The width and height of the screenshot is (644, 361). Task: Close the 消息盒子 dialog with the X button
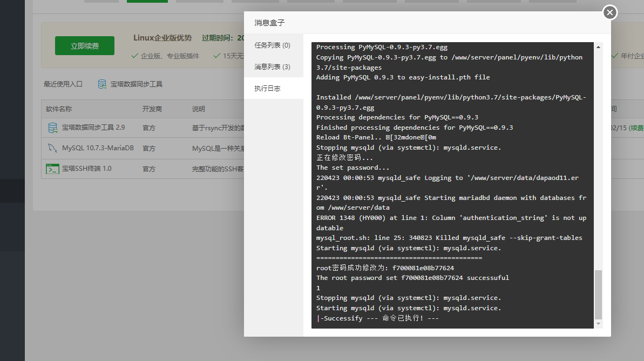click(610, 12)
